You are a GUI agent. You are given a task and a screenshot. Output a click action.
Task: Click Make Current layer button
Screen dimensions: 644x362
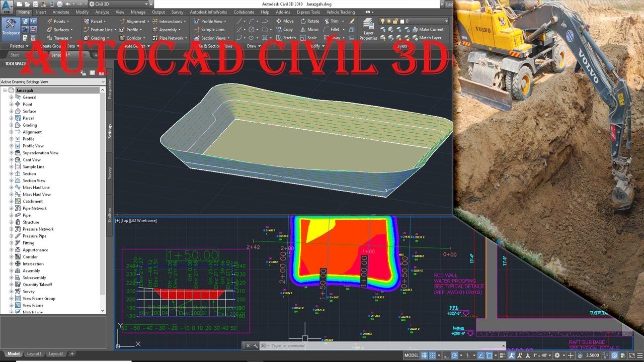[428, 30]
